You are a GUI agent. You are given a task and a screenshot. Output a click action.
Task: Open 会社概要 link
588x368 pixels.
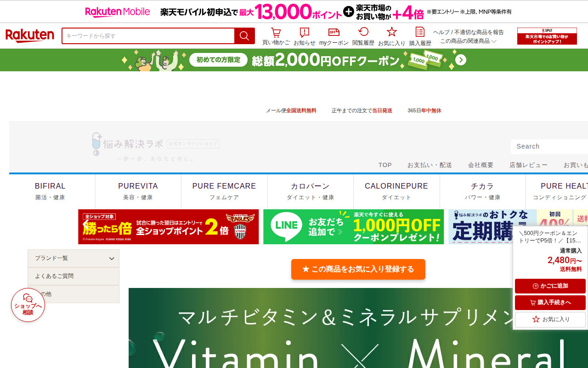pos(481,165)
